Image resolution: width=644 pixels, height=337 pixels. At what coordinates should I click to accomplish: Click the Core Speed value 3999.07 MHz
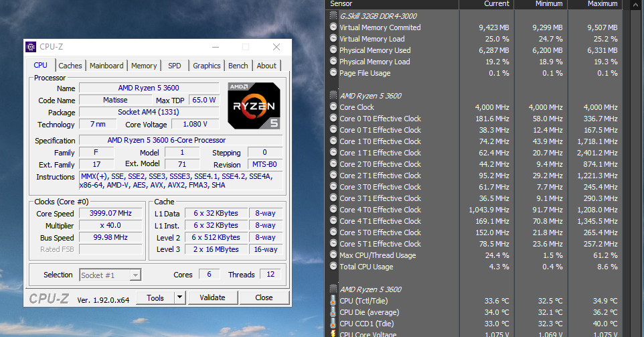click(x=110, y=213)
